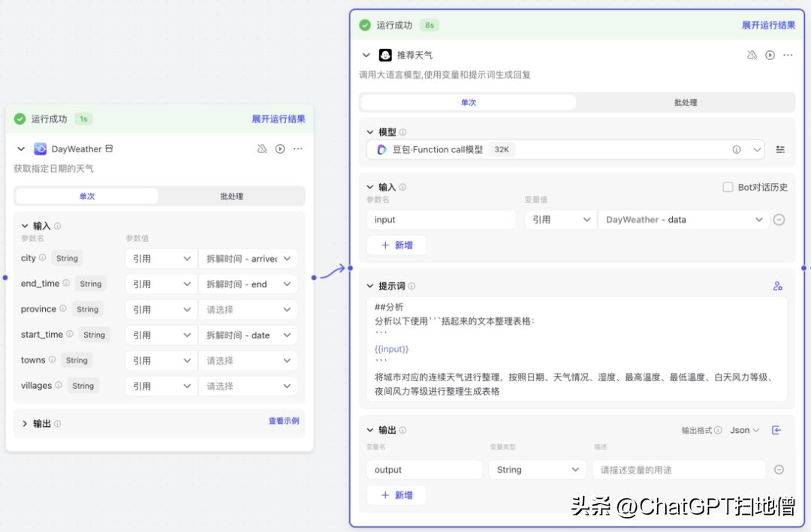The image size is (811, 532).
Task: Click info icon beside 提示词 heading
Action: (x=412, y=286)
